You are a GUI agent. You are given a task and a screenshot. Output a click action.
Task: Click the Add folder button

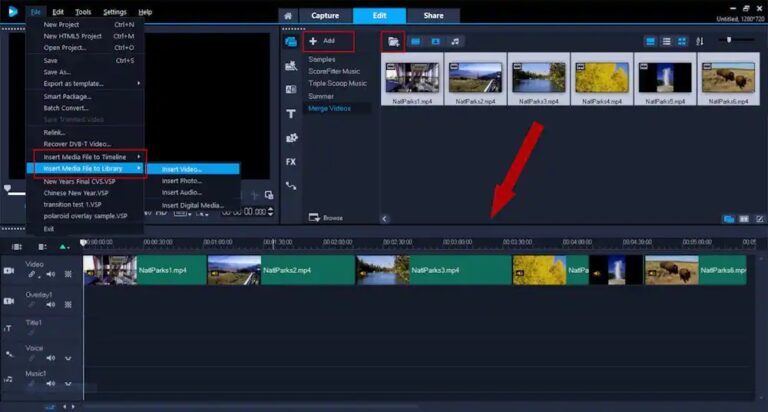tap(328, 41)
